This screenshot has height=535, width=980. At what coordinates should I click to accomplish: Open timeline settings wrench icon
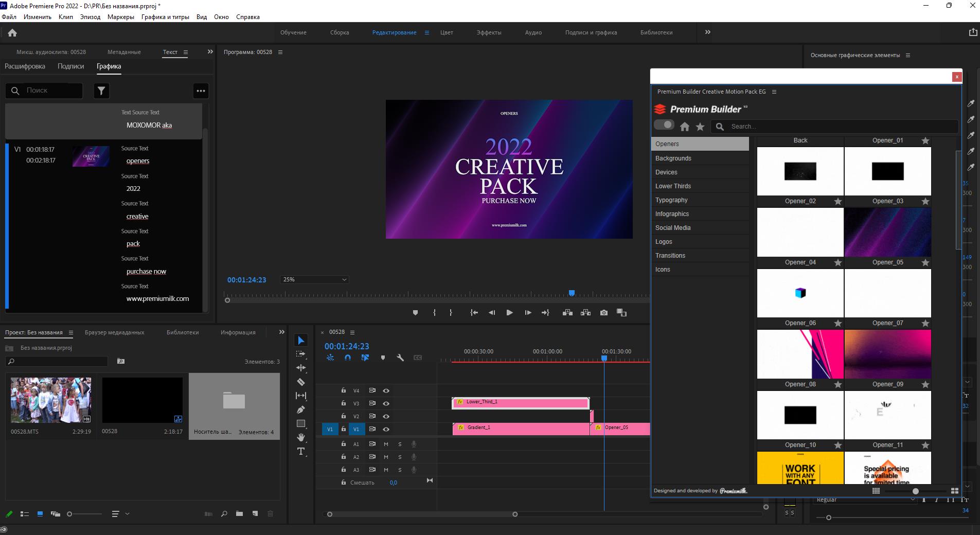click(400, 358)
